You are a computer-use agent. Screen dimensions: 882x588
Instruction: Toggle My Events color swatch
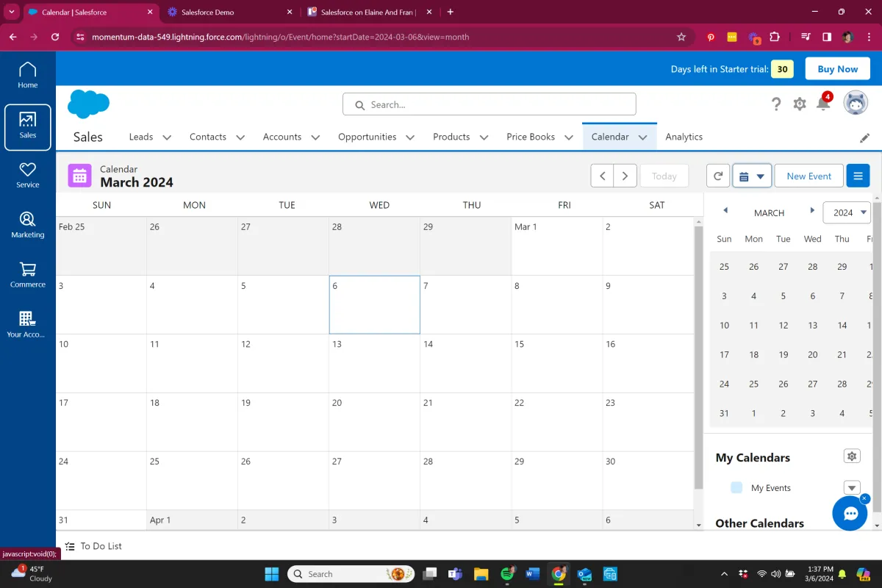click(736, 488)
